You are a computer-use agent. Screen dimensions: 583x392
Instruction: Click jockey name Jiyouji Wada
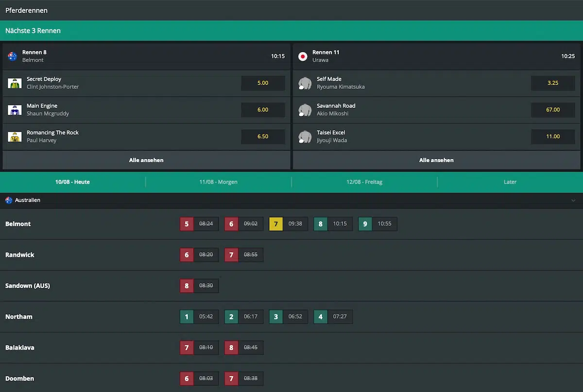[332, 140]
